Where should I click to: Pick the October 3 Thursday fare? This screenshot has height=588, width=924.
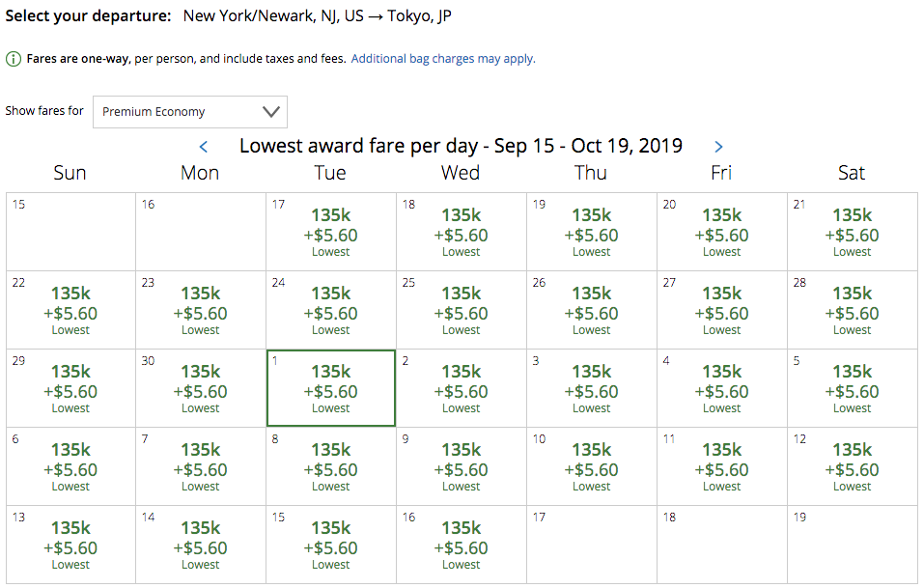pyautogui.click(x=592, y=388)
